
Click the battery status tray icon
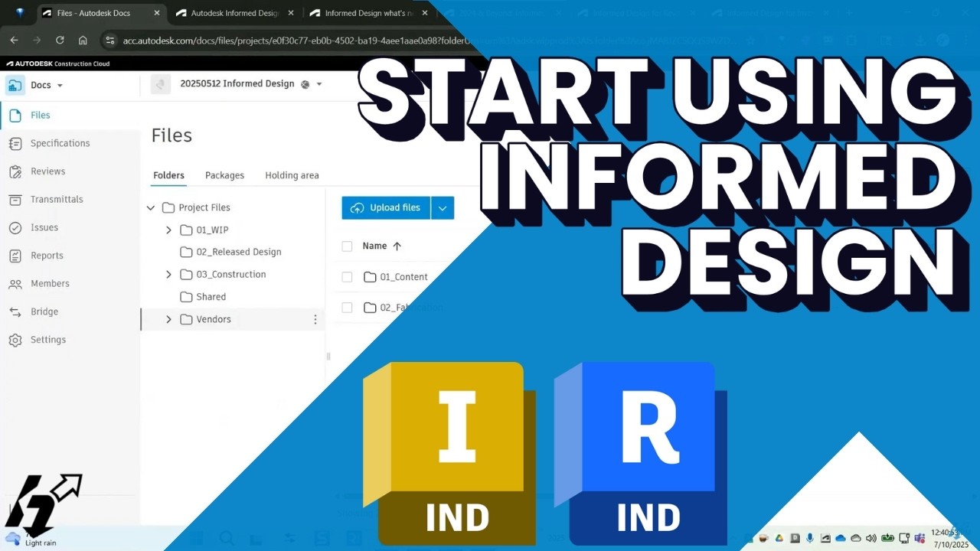tap(887, 539)
